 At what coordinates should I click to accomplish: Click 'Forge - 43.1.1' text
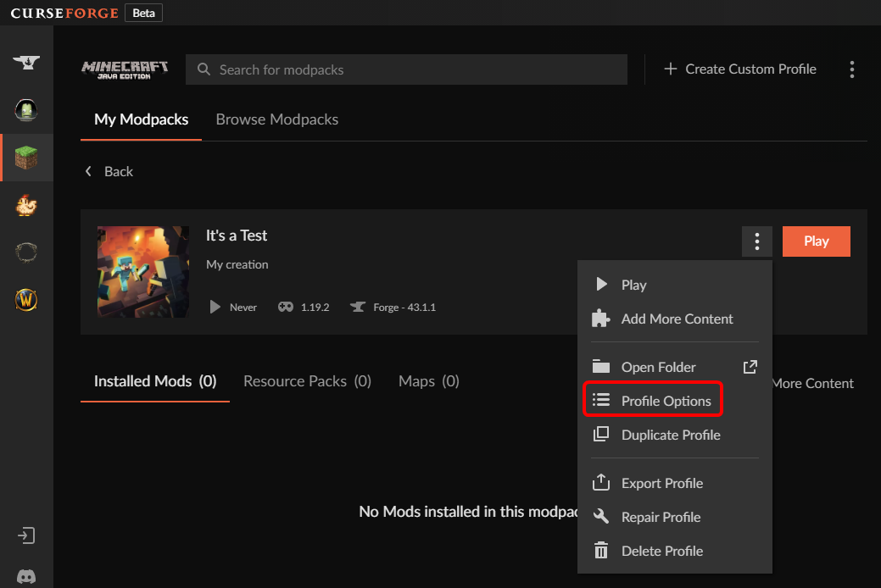point(404,308)
